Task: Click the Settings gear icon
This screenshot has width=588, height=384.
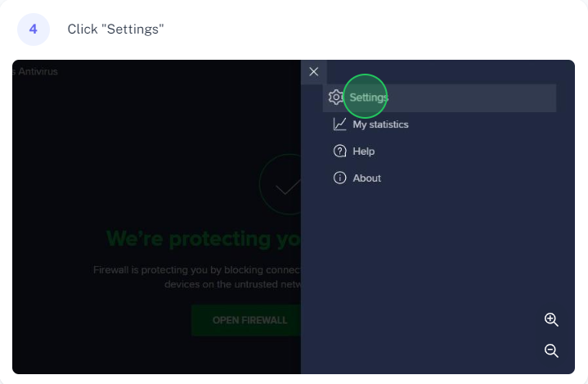Action: click(x=335, y=97)
